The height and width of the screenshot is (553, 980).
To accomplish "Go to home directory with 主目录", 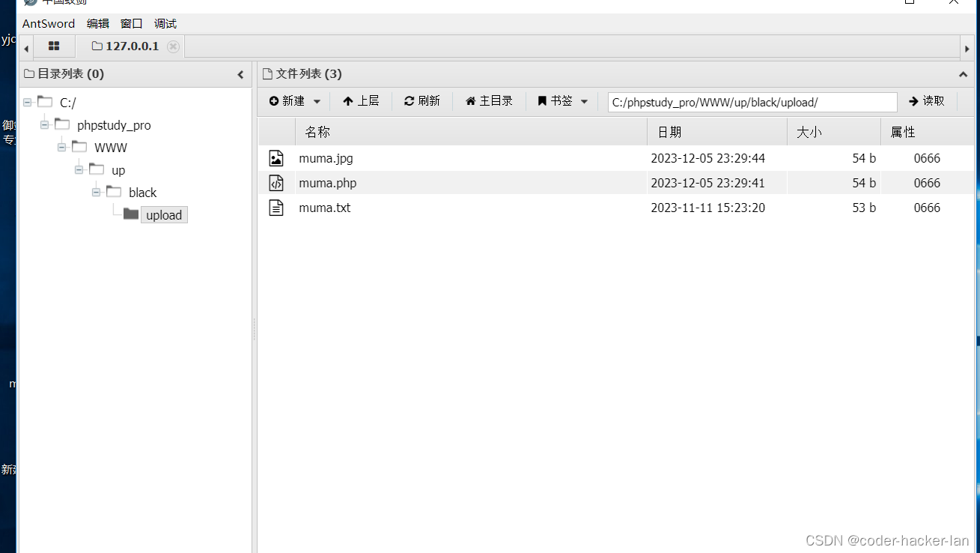I will pos(489,101).
